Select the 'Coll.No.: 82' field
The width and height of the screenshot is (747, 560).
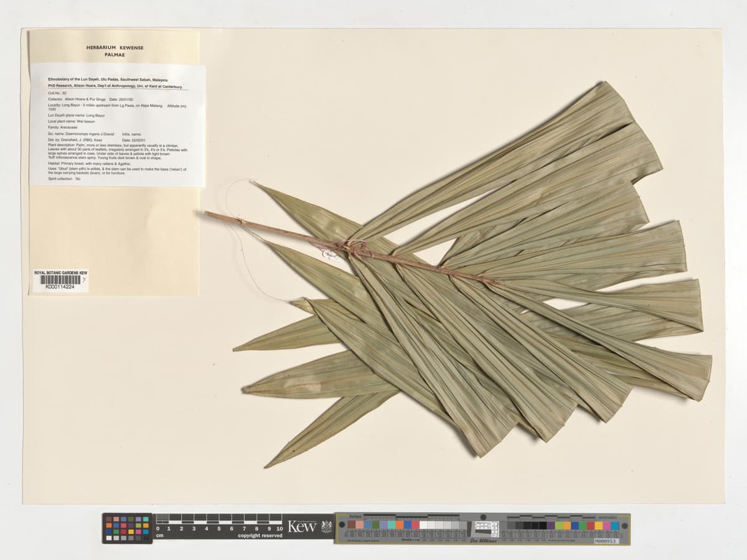[x=57, y=93]
